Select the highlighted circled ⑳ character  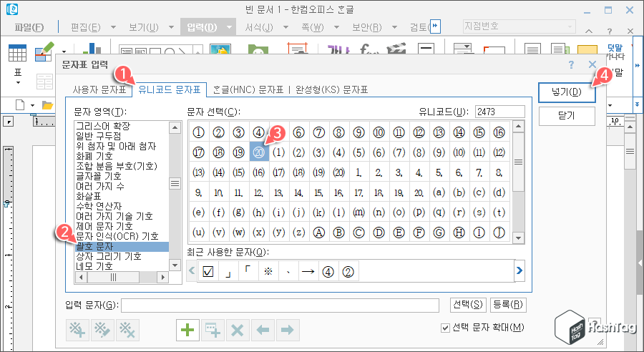[259, 152]
